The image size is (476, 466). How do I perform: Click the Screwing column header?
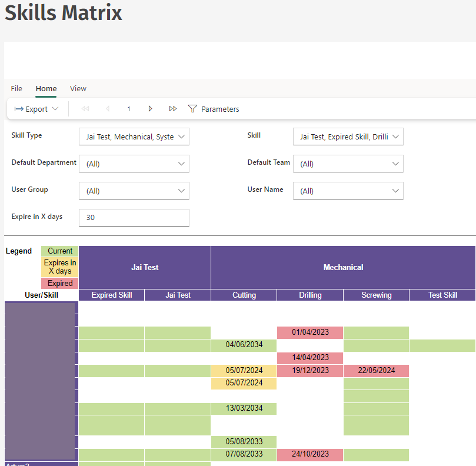376,295
